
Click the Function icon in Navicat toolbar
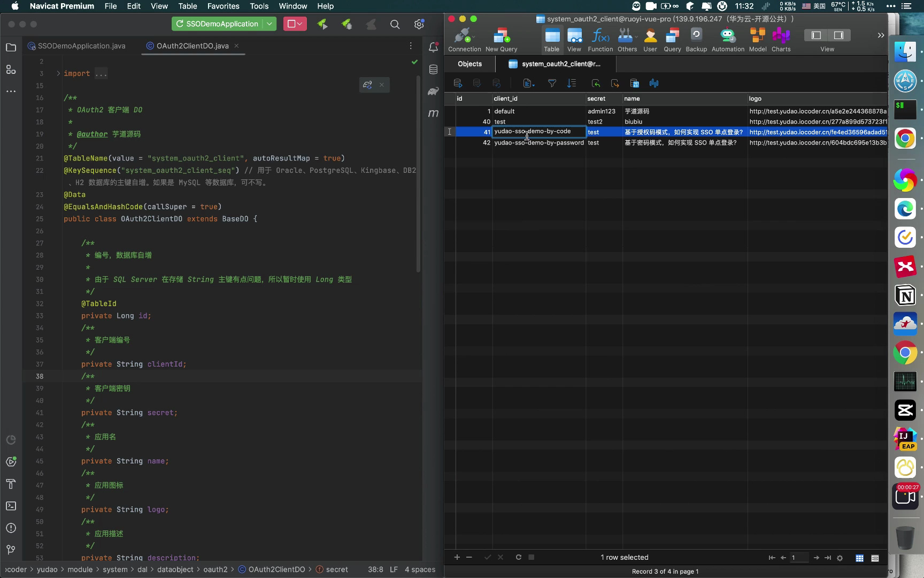coord(600,40)
